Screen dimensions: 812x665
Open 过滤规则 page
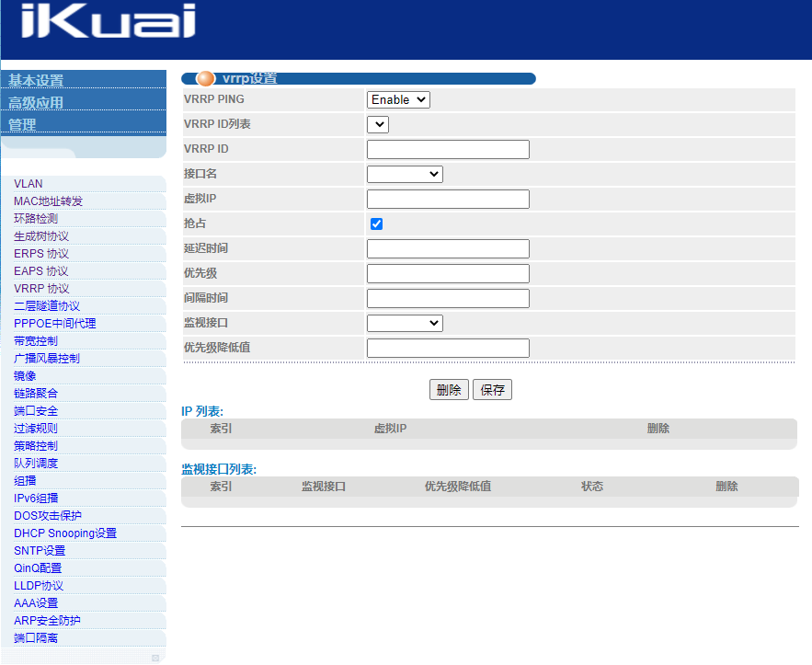pos(36,429)
